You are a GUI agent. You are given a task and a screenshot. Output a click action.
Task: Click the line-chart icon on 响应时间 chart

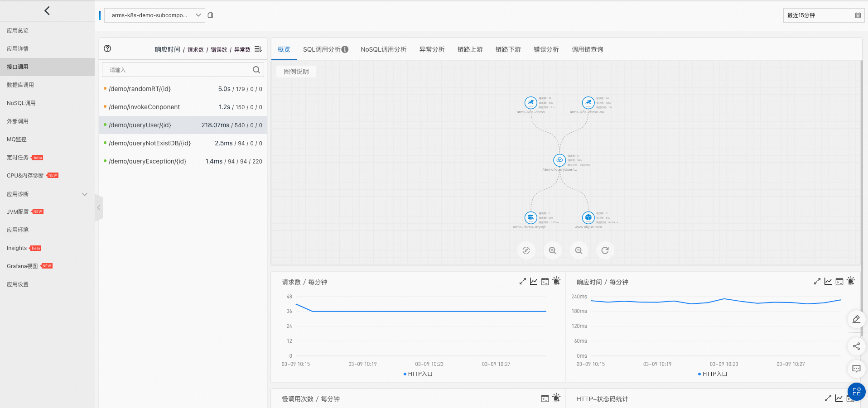[x=828, y=282]
